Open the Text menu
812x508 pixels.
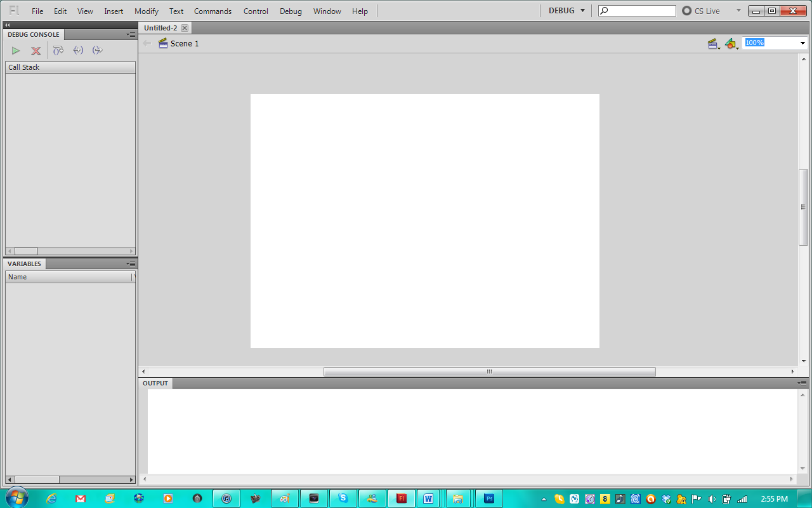tap(176, 11)
